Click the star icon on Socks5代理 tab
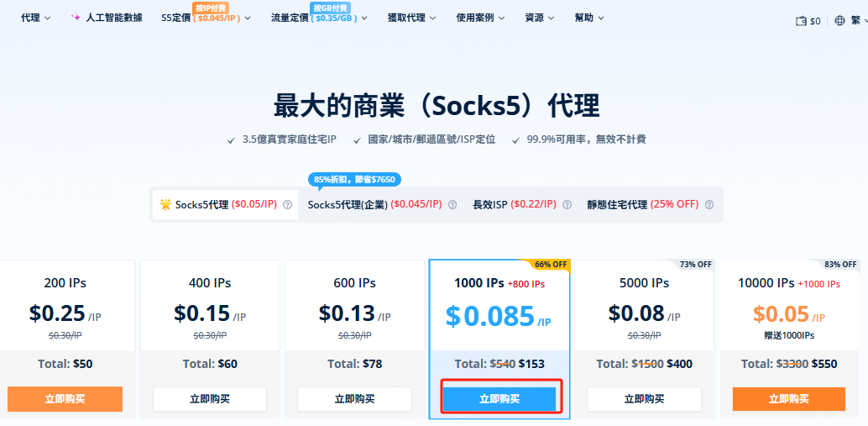Screen dimensions: 868x426 coord(165,204)
